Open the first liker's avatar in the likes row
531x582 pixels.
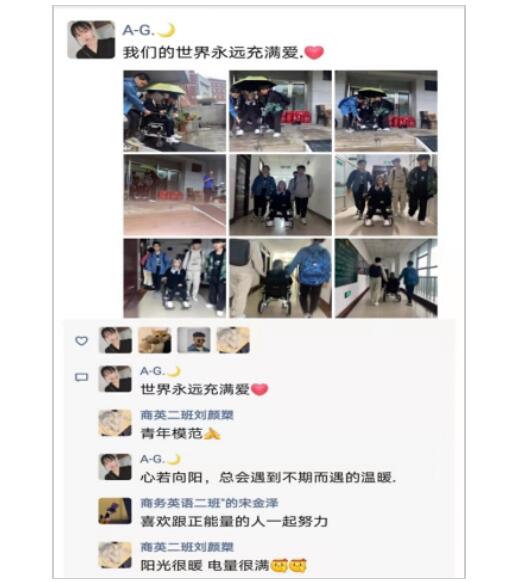(115, 340)
